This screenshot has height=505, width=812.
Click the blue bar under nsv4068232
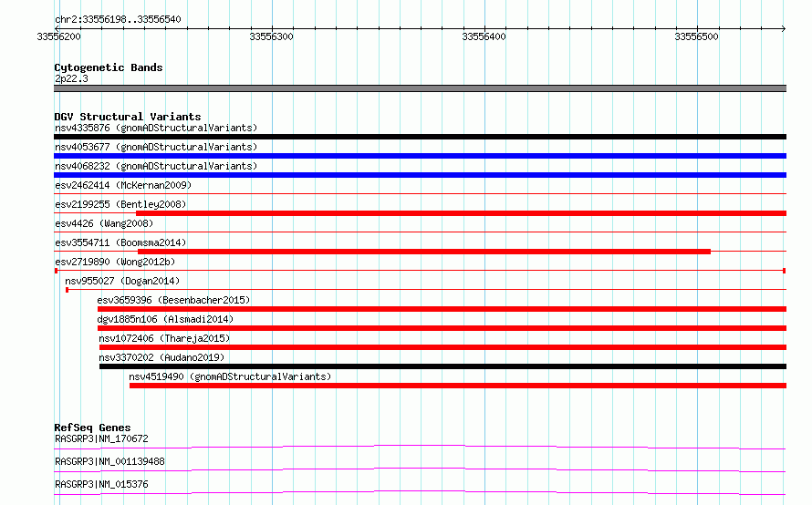(x=420, y=175)
